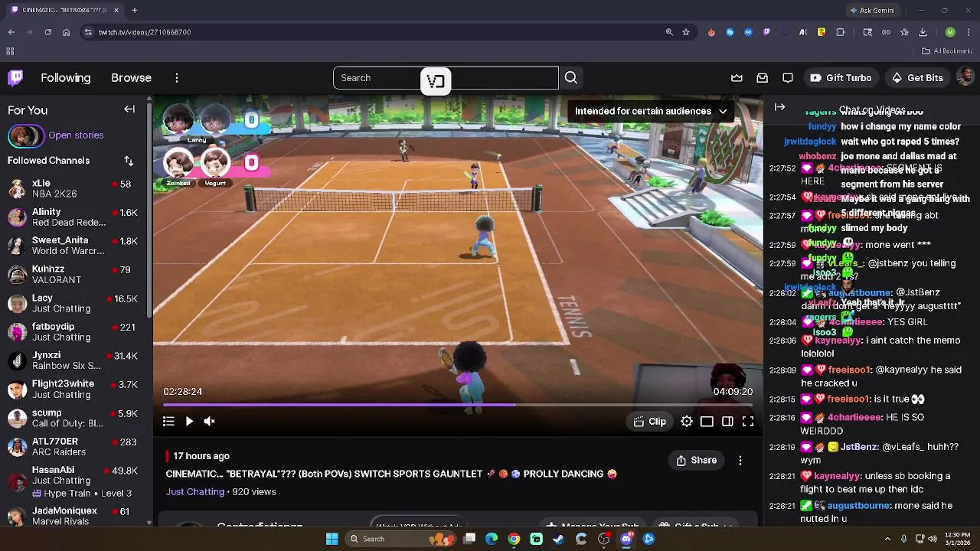Collapse the For You sidebar
This screenshot has height=551, width=980.
pos(129,109)
